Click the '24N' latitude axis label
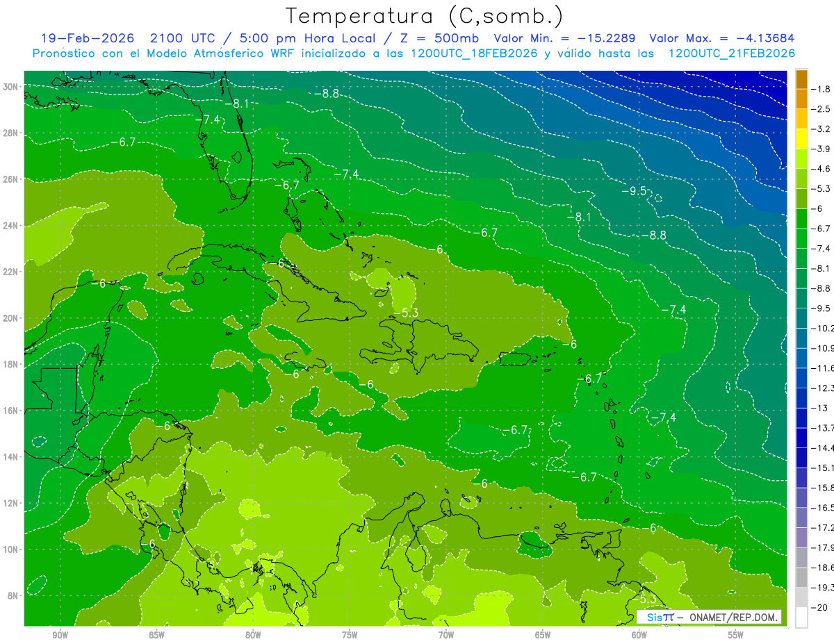Image resolution: width=834 pixels, height=644 pixels. coord(12,226)
